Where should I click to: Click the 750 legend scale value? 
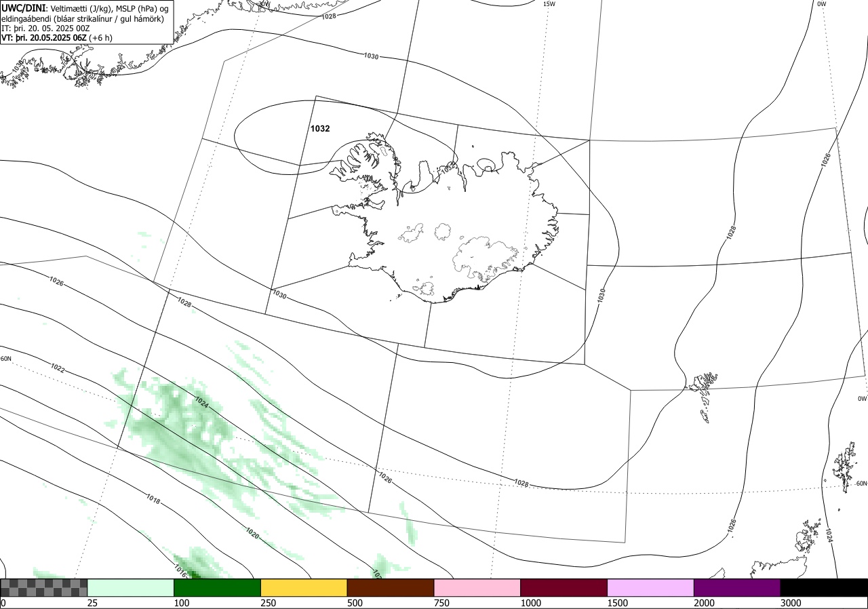(x=441, y=603)
